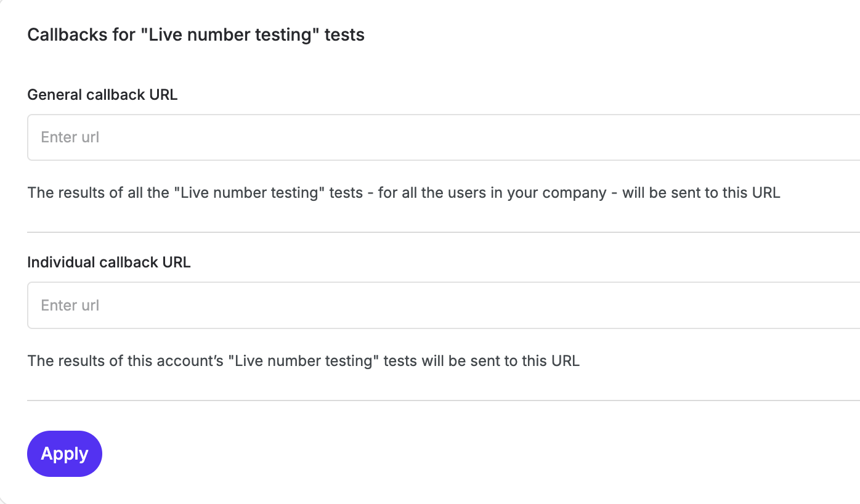Click the "Enter url" placeholder under Individual callback URL
This screenshot has width=860, height=504.
tap(70, 306)
